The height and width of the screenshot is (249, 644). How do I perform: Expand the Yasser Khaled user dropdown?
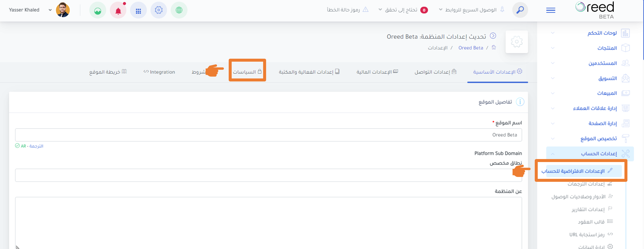click(x=50, y=10)
